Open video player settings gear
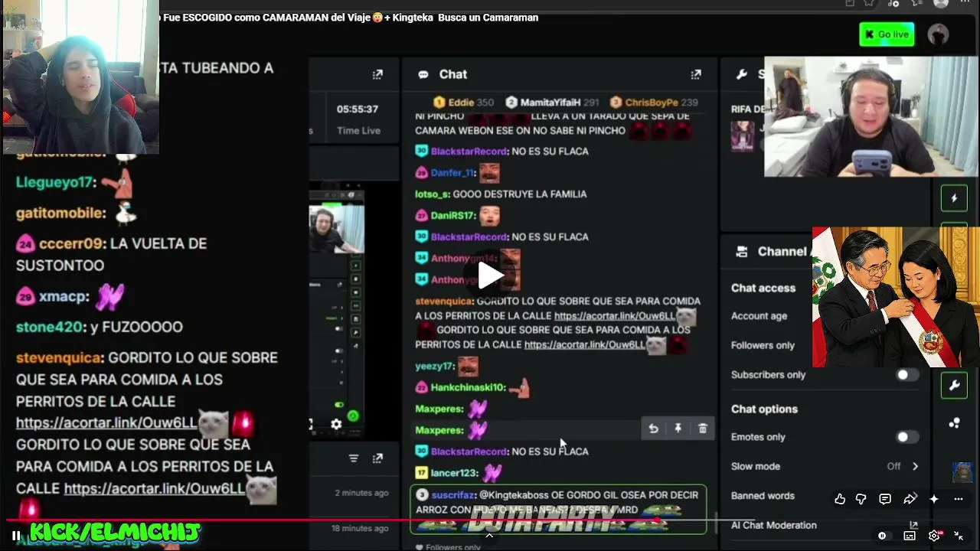 (934, 536)
